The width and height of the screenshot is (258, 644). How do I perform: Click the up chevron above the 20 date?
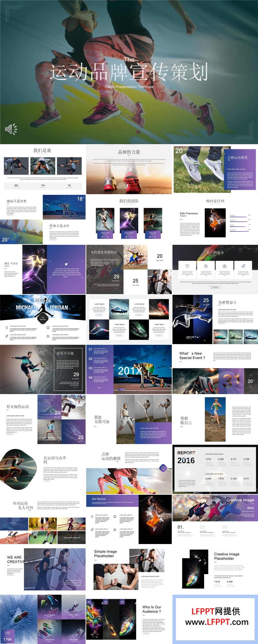tap(251, 375)
